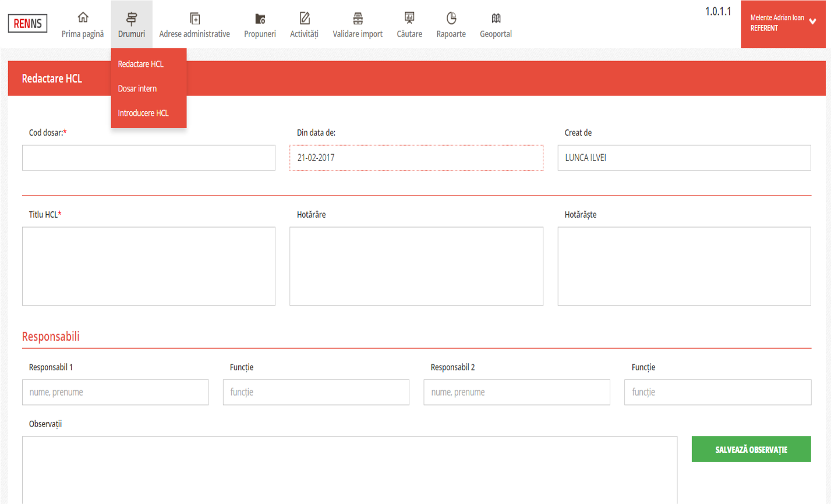Viewport: 831px width, 504px height.
Task: Select the Propuneri folder icon
Action: coord(260,19)
